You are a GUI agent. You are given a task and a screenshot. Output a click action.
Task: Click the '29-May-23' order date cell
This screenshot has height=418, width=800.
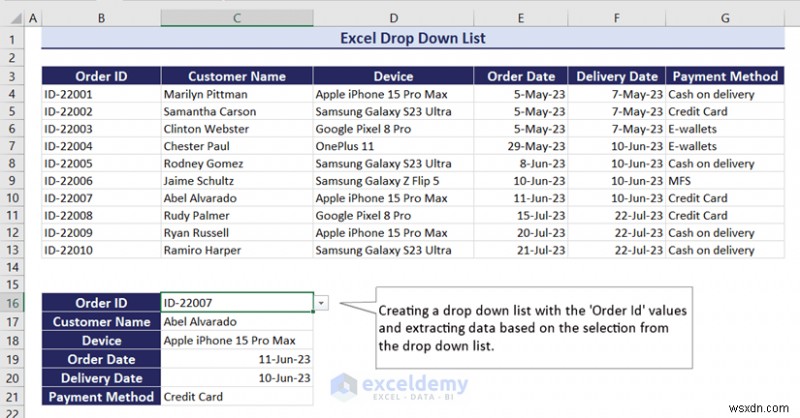coord(520,146)
